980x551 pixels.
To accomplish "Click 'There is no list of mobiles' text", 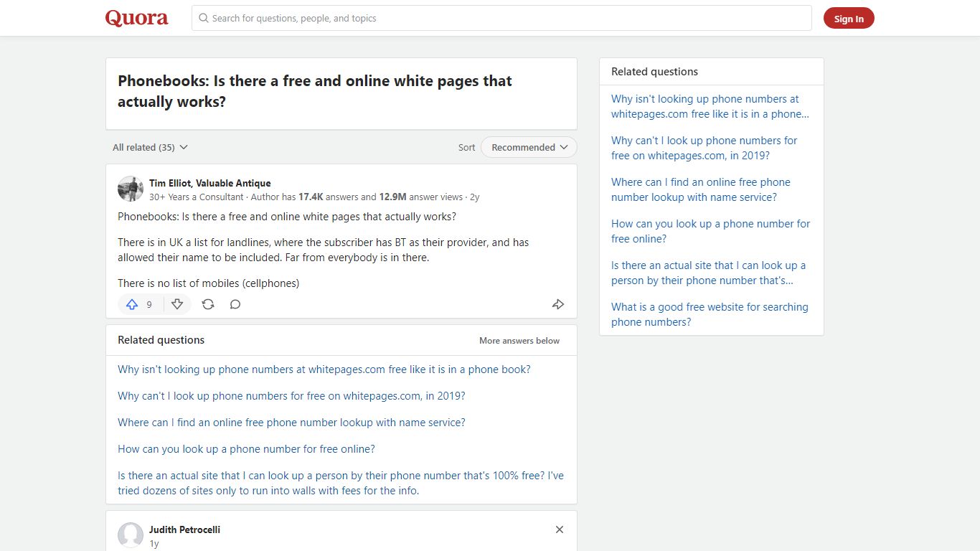I will click(208, 283).
